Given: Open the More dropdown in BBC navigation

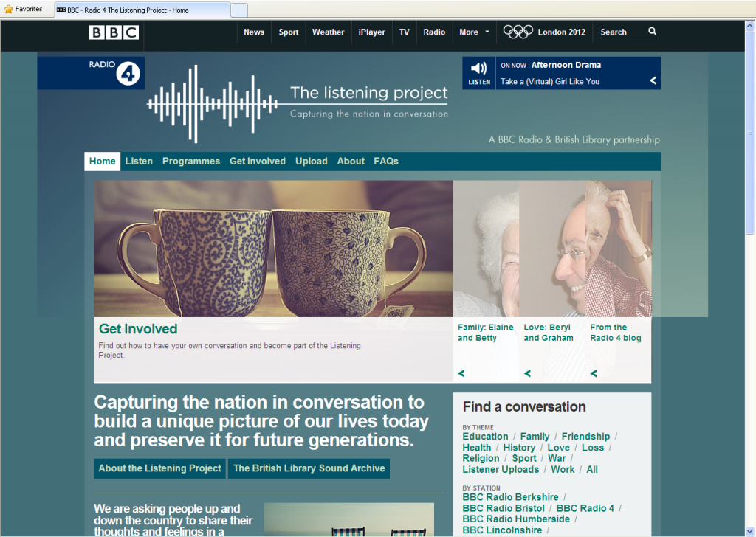Looking at the screenshot, I should [x=474, y=32].
